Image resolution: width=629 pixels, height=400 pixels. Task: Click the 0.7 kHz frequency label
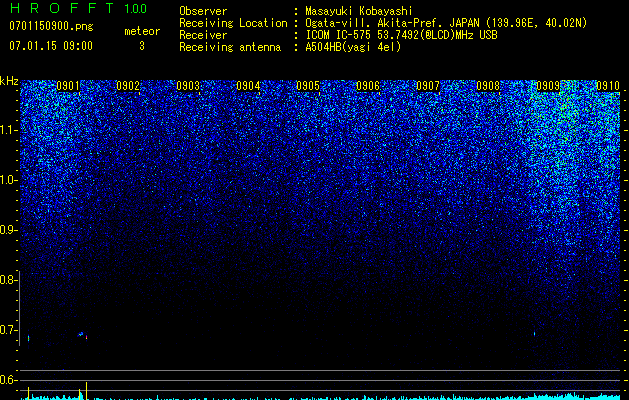(7, 330)
